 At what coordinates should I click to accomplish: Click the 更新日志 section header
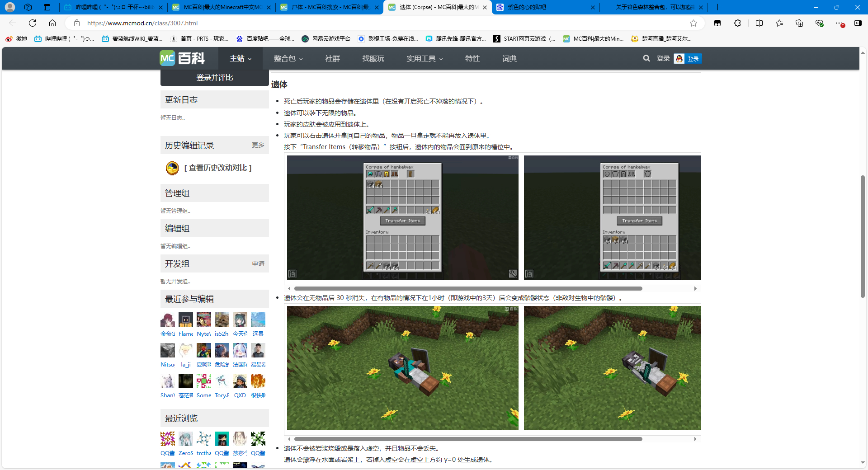pos(215,99)
